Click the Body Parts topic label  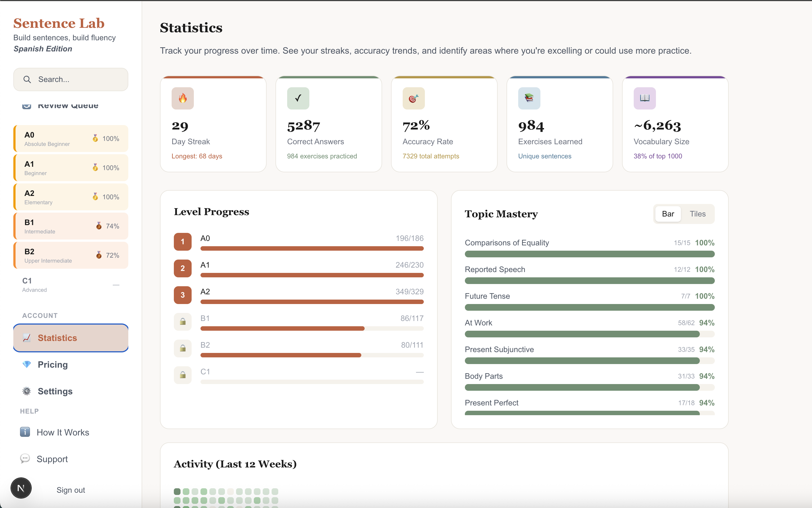(x=484, y=376)
